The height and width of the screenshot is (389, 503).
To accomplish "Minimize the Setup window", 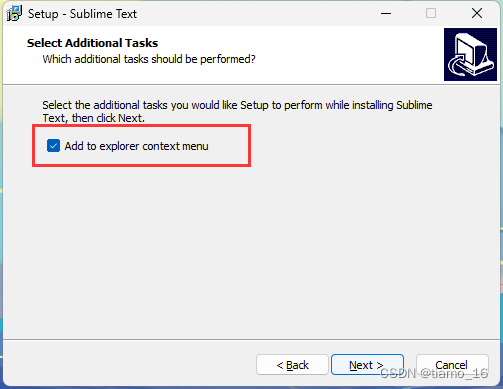I will pyautogui.click(x=386, y=13).
